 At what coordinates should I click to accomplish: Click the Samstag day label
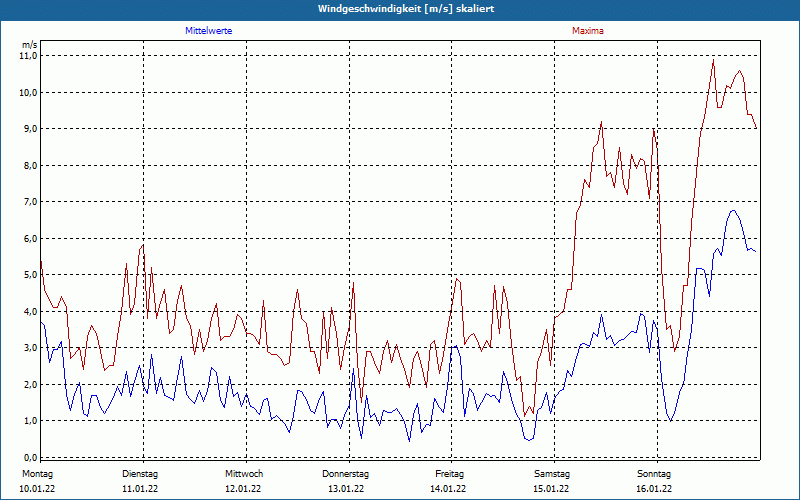click(x=552, y=474)
